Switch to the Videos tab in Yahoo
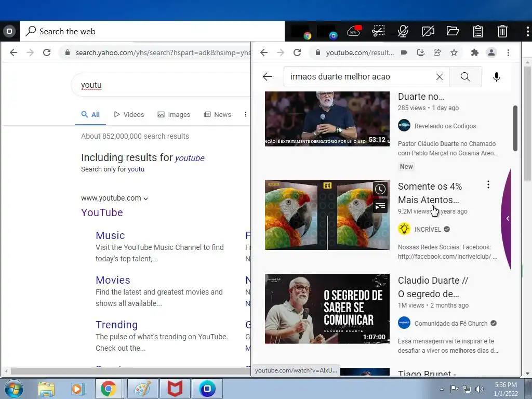The image size is (532, 399). (129, 115)
